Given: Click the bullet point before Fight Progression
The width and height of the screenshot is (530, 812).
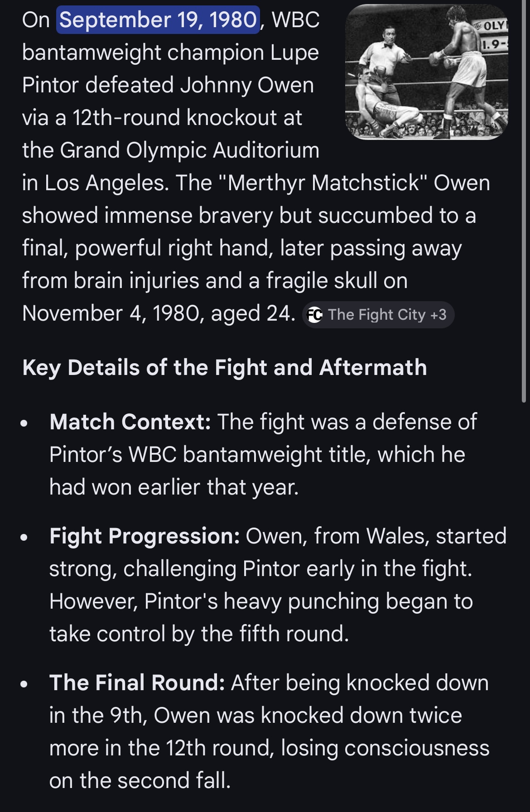Looking at the screenshot, I should click(x=24, y=538).
